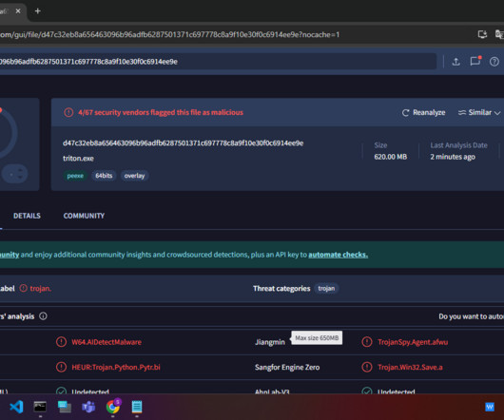Screen dimensions: 504x420
Task: Click the Jiangmin vendor name
Action: 270,342
